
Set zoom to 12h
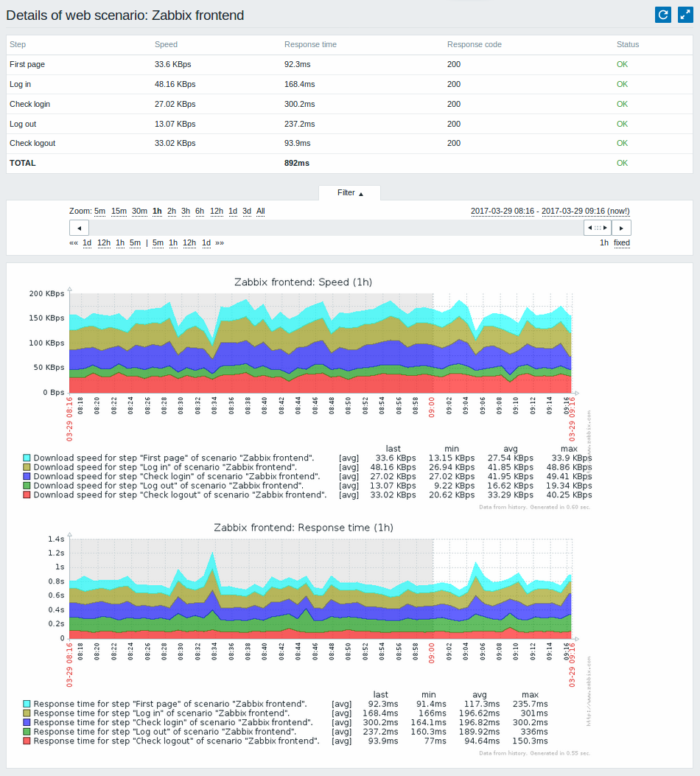217,212
